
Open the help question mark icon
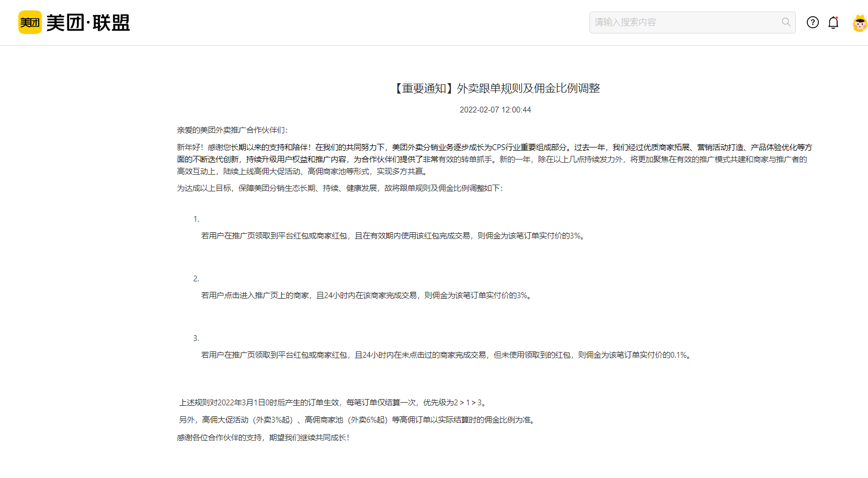813,22
